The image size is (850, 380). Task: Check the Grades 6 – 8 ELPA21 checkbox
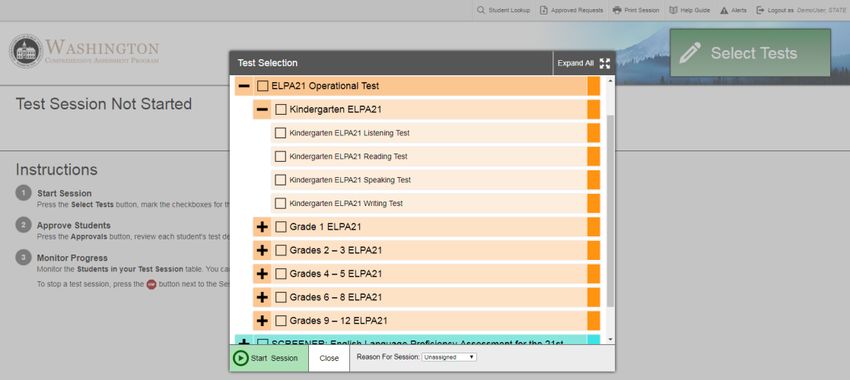280,298
